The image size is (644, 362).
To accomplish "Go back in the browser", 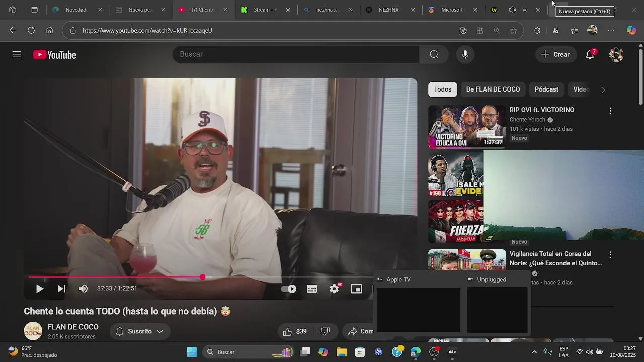I will 13,30.
